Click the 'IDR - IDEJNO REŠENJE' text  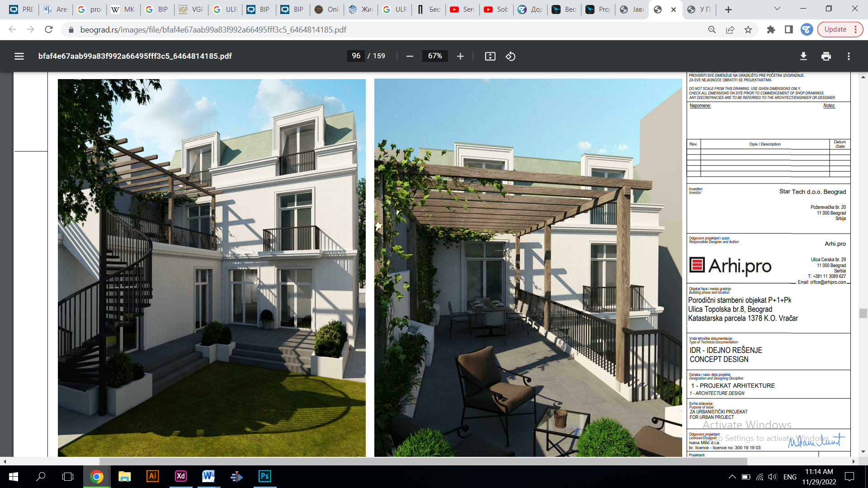coord(726,350)
